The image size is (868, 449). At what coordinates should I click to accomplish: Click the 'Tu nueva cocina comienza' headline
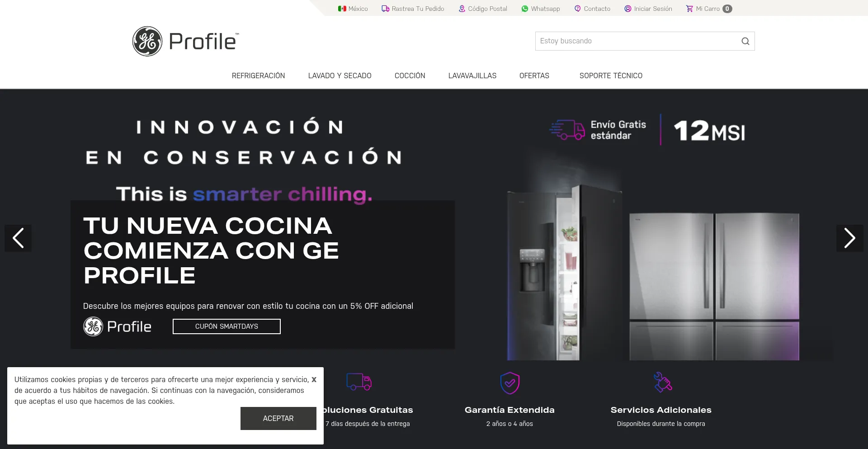point(211,250)
